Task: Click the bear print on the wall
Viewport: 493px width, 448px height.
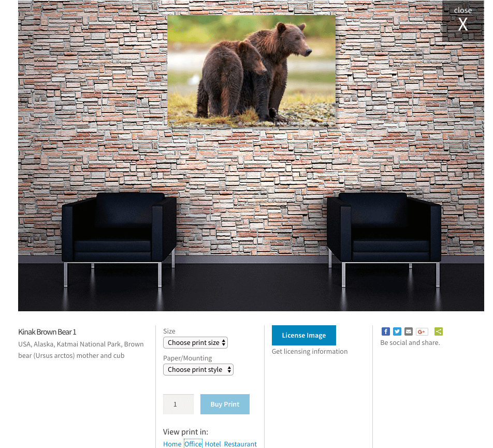Action: click(x=251, y=71)
